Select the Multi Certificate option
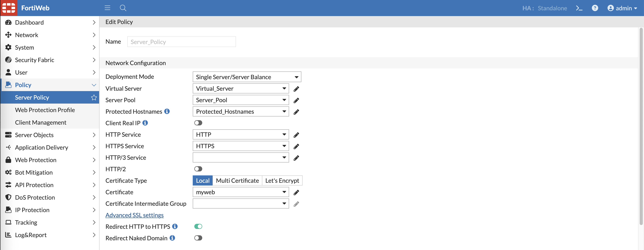 237,180
